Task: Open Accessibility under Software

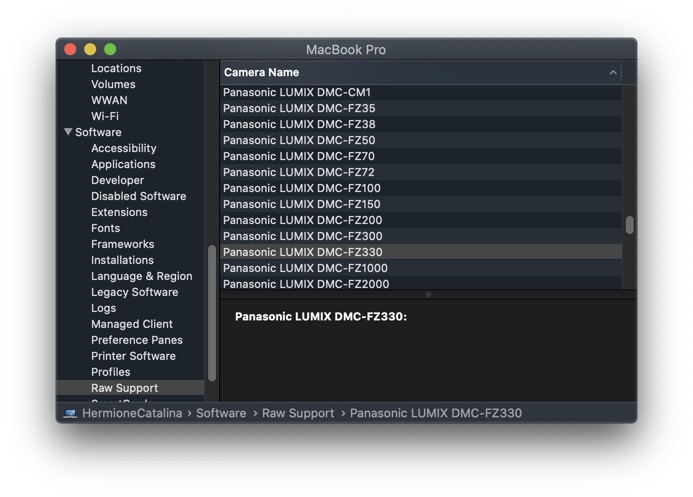Action: pyautogui.click(x=124, y=148)
